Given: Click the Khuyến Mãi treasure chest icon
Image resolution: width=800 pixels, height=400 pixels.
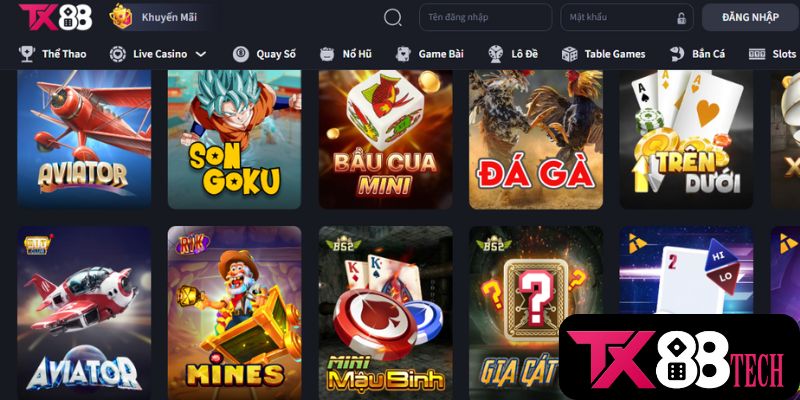Looking at the screenshot, I should click(x=121, y=17).
